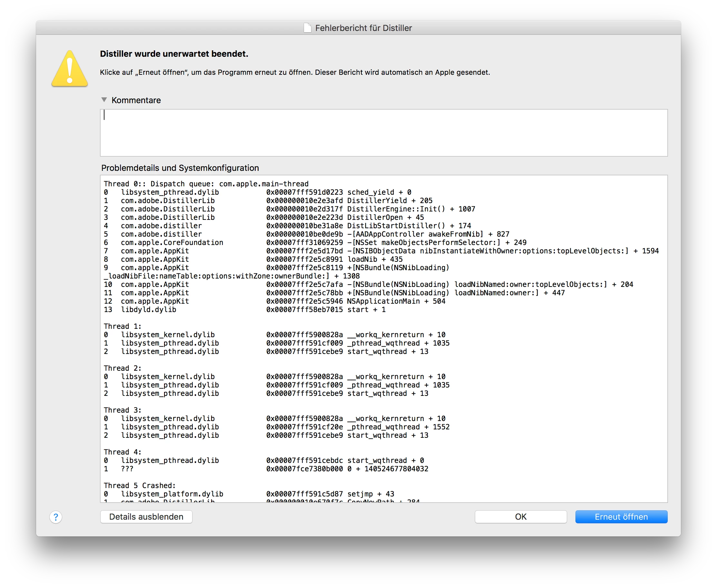The image size is (717, 588).
Task: Click the Thread 5 Crashed line
Action: pos(140,485)
